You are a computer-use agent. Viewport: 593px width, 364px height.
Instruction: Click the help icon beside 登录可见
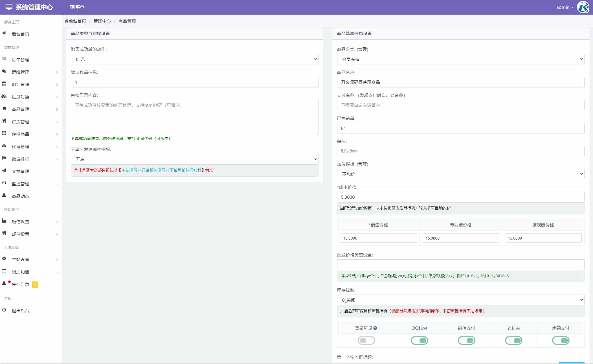coord(375,328)
